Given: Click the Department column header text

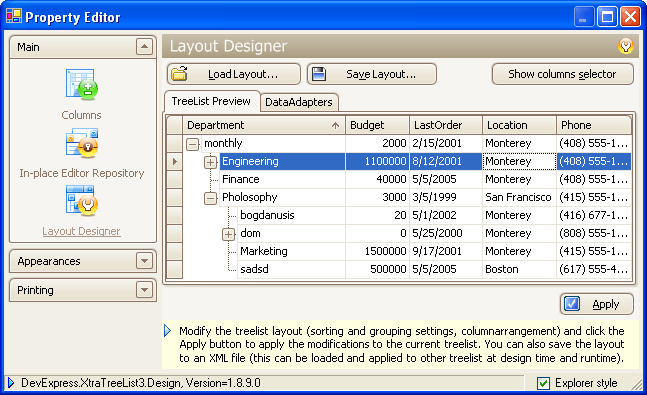Looking at the screenshot, I should (x=215, y=125).
